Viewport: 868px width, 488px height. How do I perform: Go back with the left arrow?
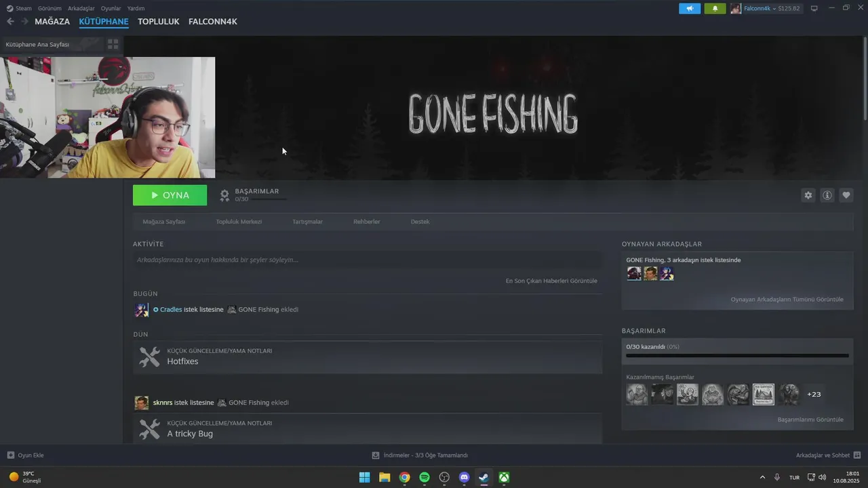[10, 22]
